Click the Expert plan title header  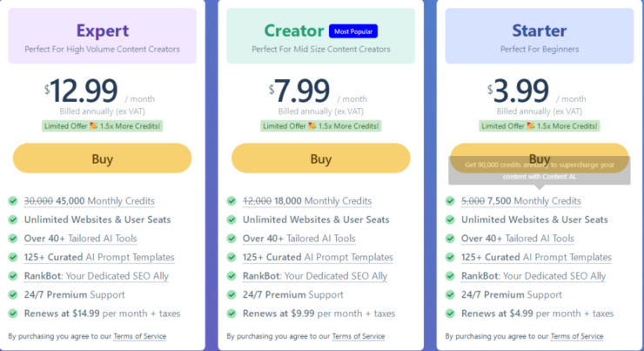103,30
